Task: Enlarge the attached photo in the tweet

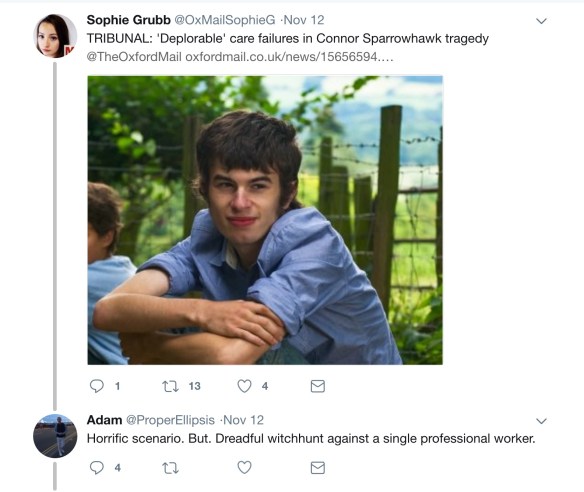Action: [265, 220]
